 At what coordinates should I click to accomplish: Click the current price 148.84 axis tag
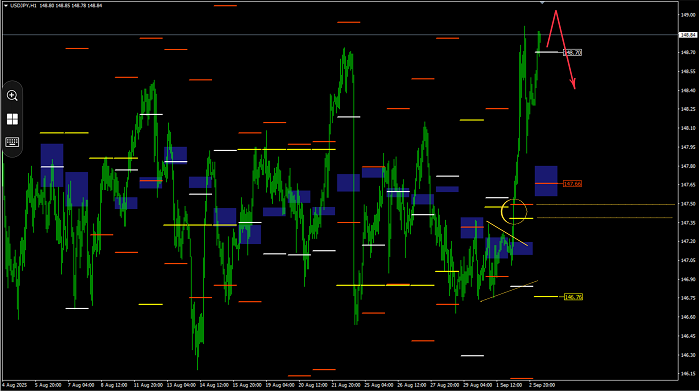[x=688, y=35]
